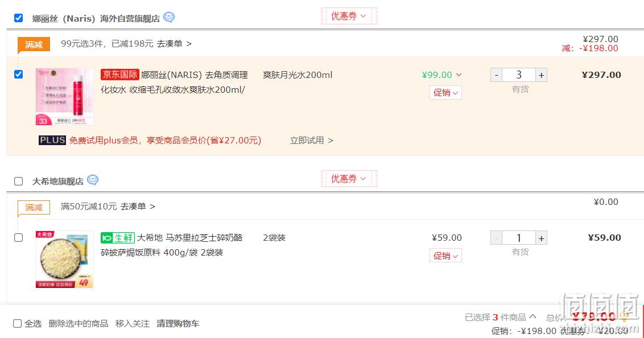Click the 爽肤月光水200ml variant text
Screen dimensions: 644x338
(298, 75)
